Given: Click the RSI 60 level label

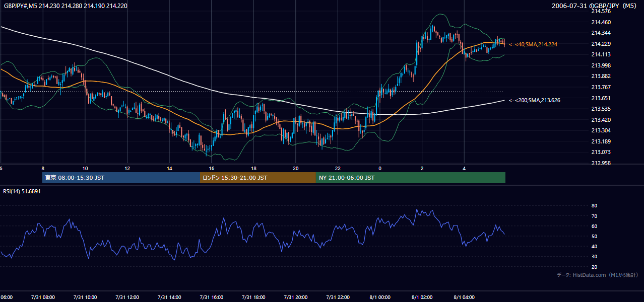Looking at the screenshot, I should [x=594, y=226].
